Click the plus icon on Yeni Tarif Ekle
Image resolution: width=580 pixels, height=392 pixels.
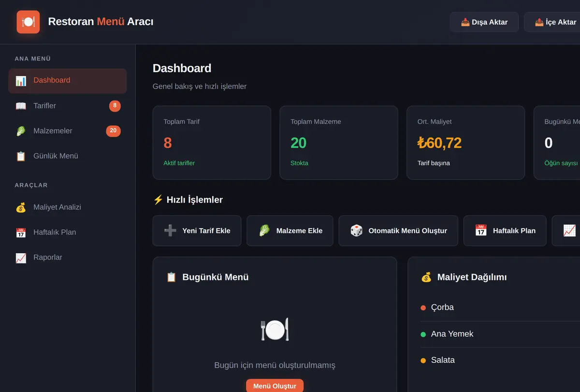coord(170,231)
